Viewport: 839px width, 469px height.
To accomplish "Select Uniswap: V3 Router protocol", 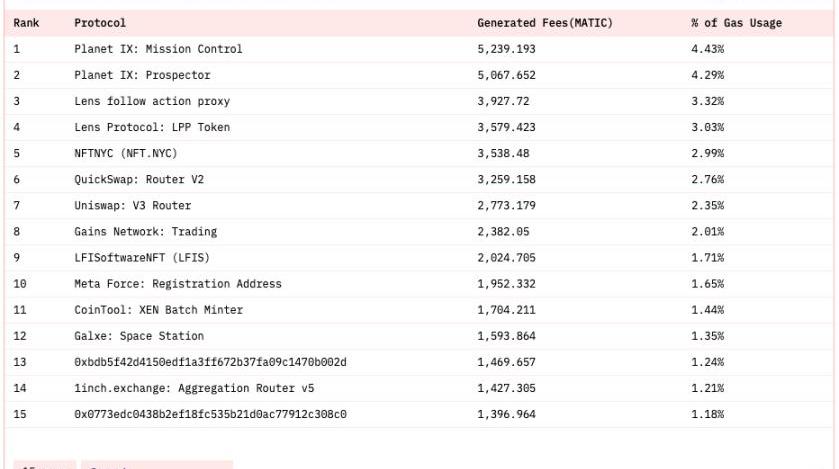I will point(132,205).
